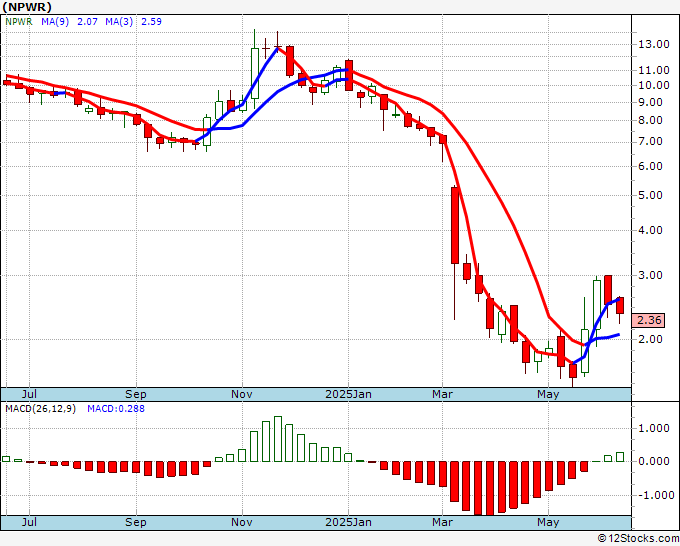This screenshot has height=546, width=680.
Task: Click the 8.00 price axis label
Action: coord(650,120)
